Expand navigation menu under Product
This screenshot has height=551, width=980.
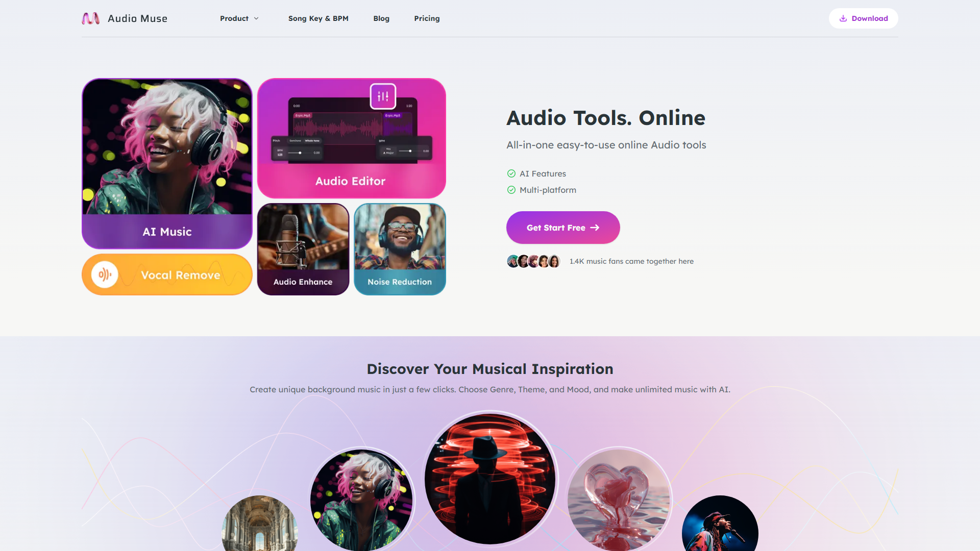[239, 18]
